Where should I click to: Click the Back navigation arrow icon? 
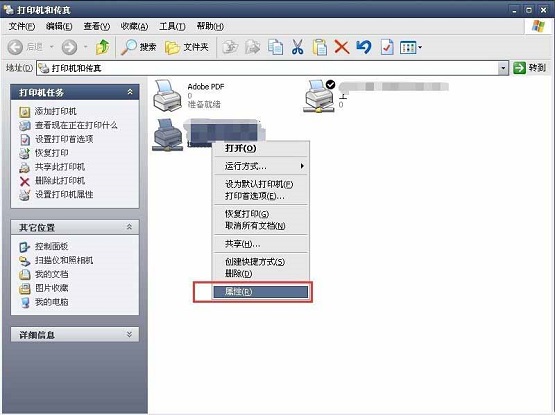15,47
